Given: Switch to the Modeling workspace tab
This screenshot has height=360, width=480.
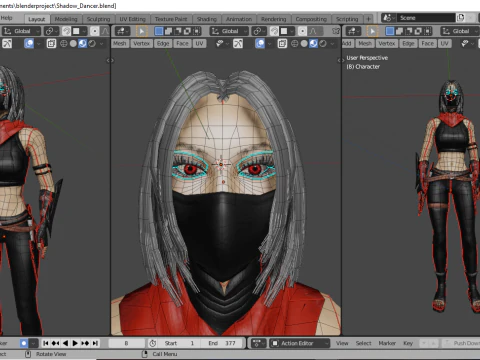Looking at the screenshot, I should pos(66,19).
